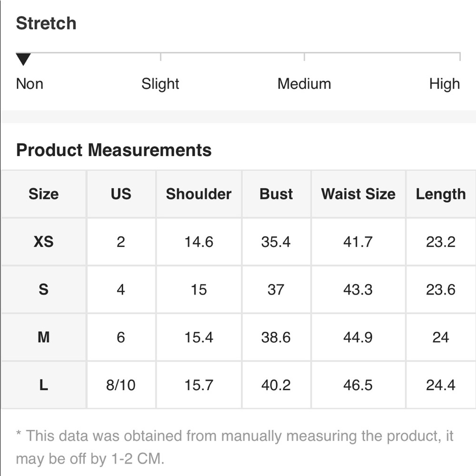Click the Shoulder column header
Viewport: 476px width, 476px height.
pyautogui.click(x=199, y=194)
